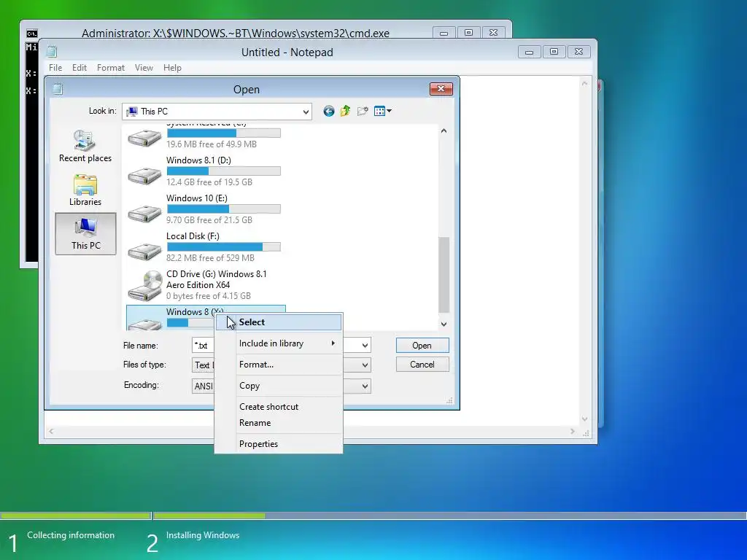Open the View Menu icon in Open dialog
747x560 pixels.
382,112
